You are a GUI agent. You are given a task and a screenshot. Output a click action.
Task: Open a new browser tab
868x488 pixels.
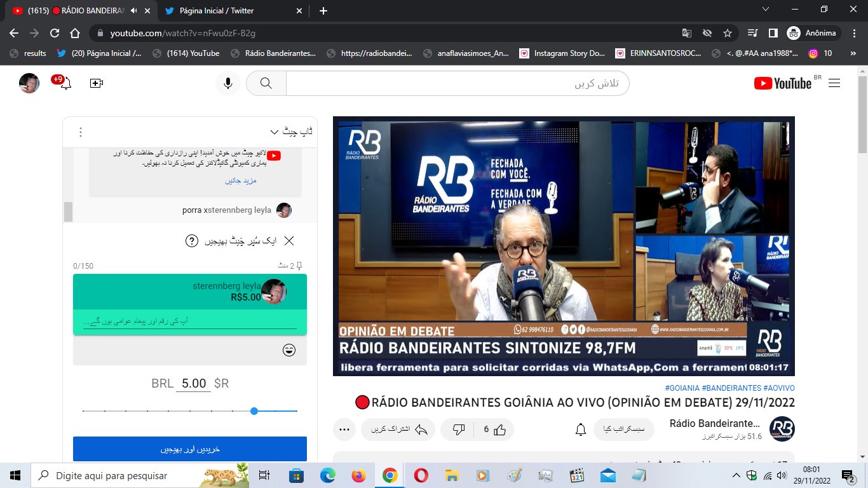click(x=323, y=11)
